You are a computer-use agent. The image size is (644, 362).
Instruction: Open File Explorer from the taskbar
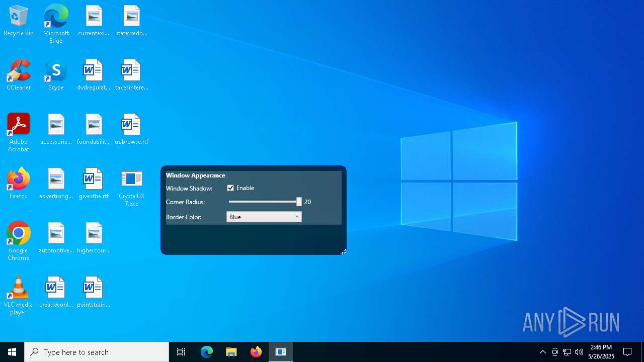(x=231, y=352)
